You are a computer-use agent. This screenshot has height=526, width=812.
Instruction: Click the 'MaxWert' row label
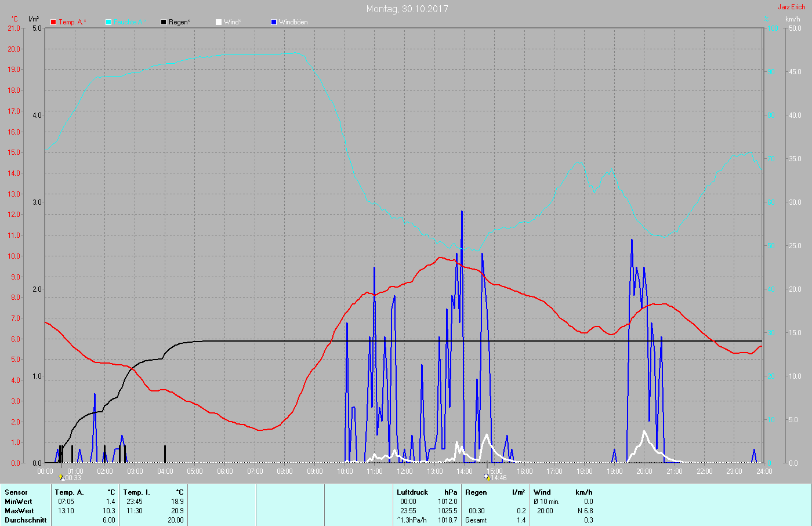click(x=19, y=511)
